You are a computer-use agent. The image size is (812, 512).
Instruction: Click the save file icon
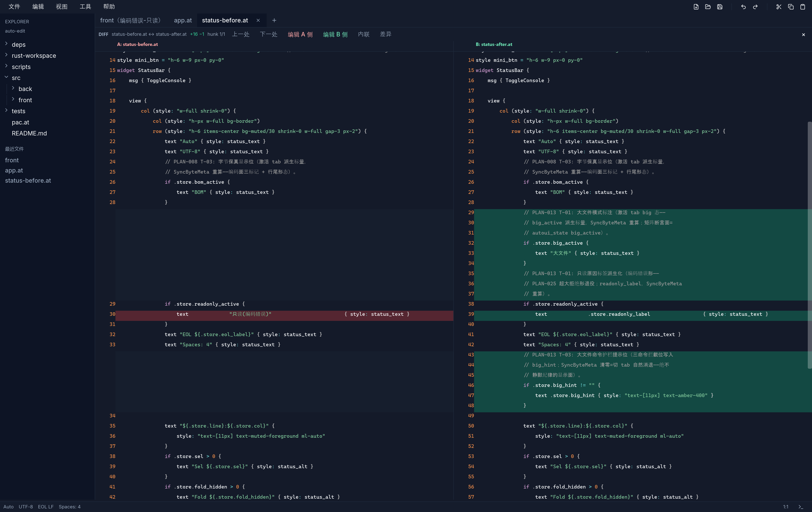coord(720,7)
